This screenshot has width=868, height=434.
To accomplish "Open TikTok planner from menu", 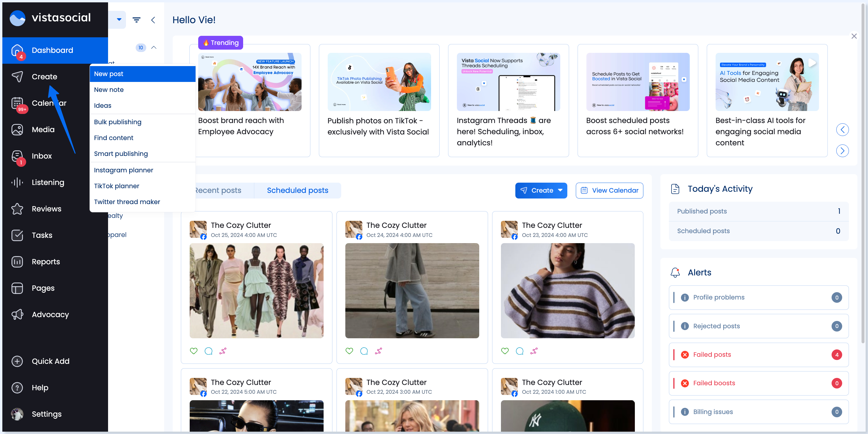I will [x=142, y=186].
